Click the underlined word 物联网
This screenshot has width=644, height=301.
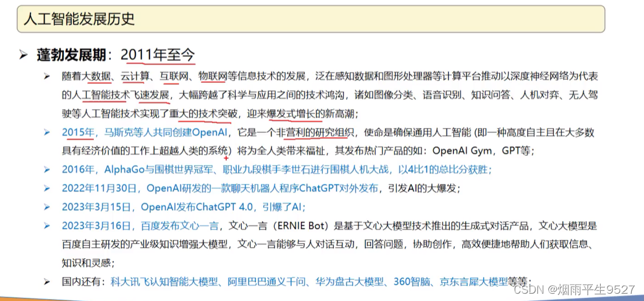click(213, 76)
